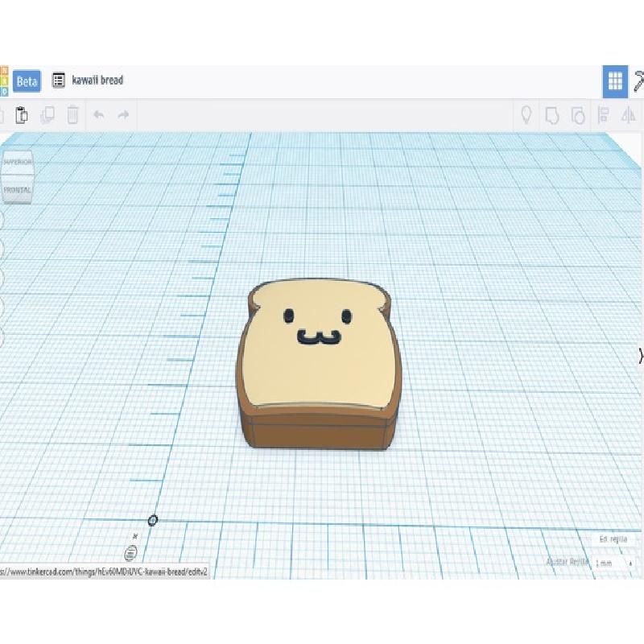Image resolution: width=644 pixels, height=644 pixels.
Task: Close the ruler with the small x
Action: coord(135,536)
